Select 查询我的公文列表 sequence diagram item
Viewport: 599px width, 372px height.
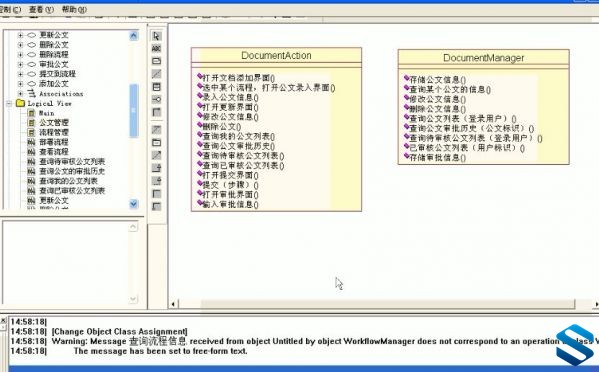click(68, 181)
